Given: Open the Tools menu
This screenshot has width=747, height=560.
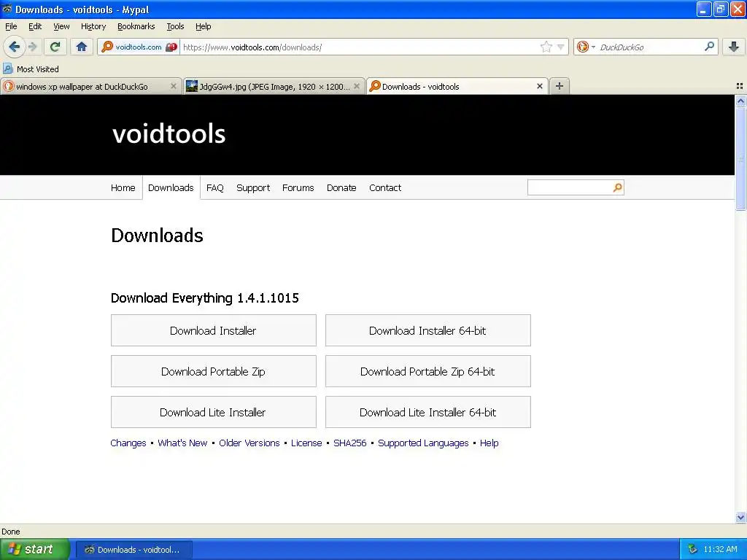Looking at the screenshot, I should (x=175, y=26).
